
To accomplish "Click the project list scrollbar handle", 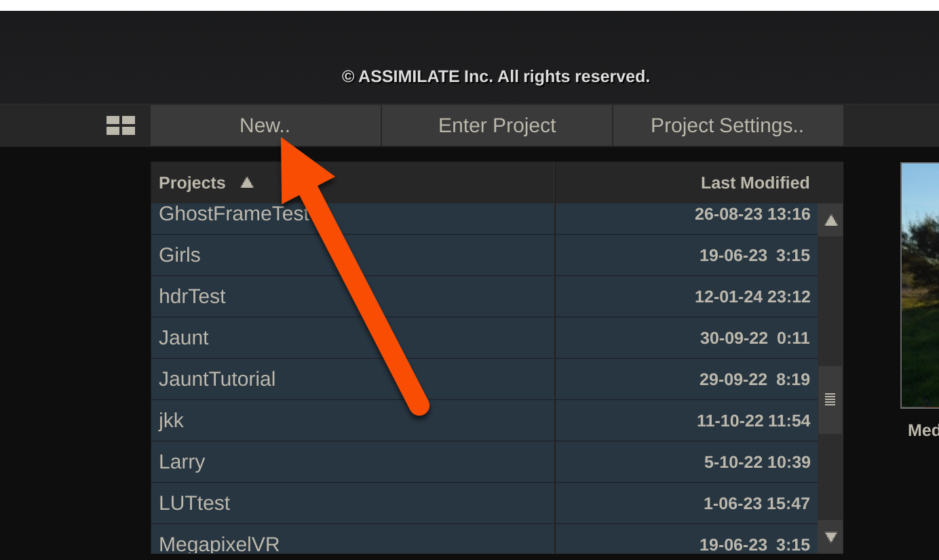I will pyautogui.click(x=830, y=400).
